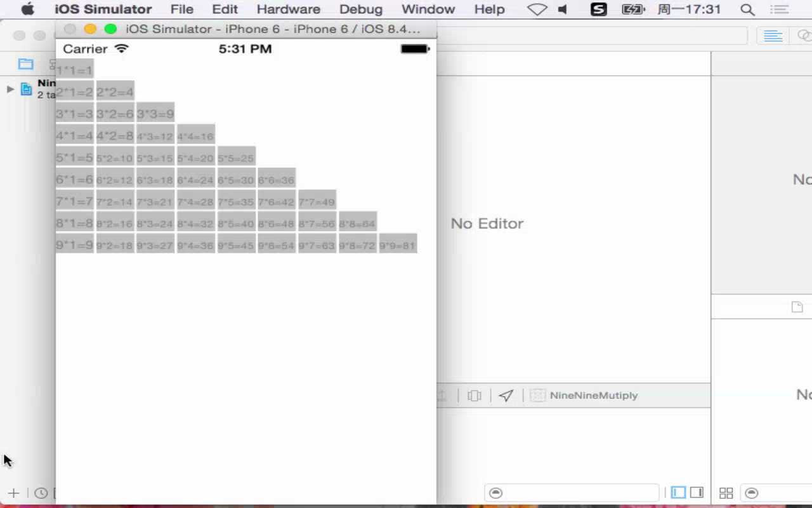The width and height of the screenshot is (812, 508).
Task: Toggle the variables view pane button
Action: point(678,493)
